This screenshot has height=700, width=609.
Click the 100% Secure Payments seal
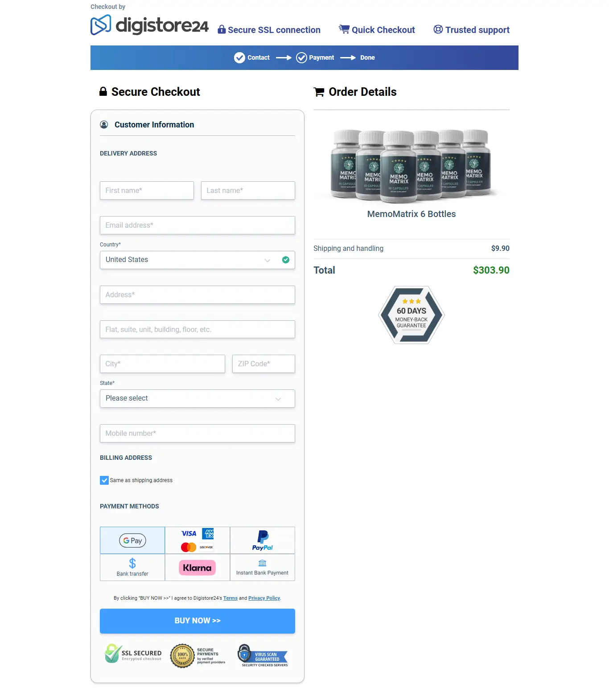tap(198, 656)
